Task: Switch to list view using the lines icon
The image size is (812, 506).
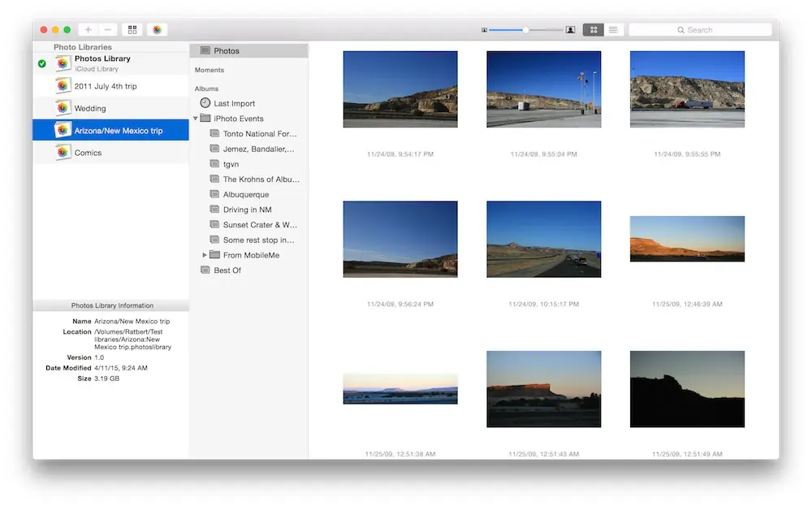Action: (613, 29)
